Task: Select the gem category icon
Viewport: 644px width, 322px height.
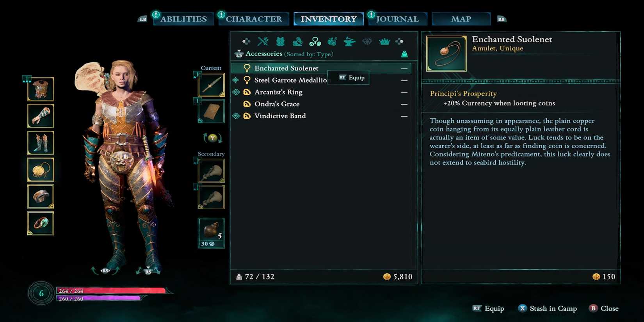Action: click(x=367, y=41)
